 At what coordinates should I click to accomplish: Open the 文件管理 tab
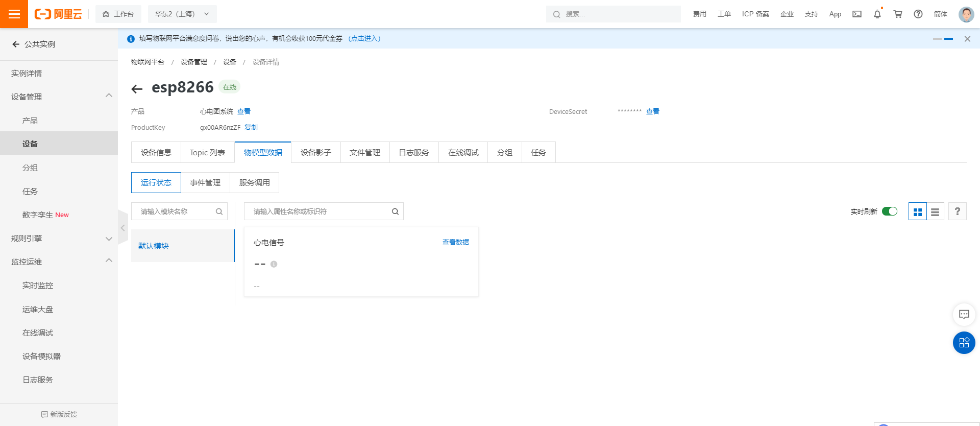point(365,153)
